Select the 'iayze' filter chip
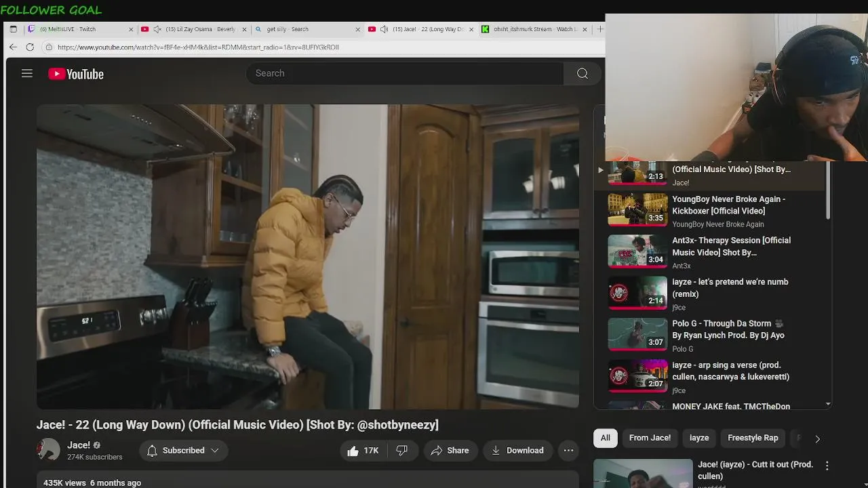Viewport: 868px width, 488px height. (x=699, y=438)
